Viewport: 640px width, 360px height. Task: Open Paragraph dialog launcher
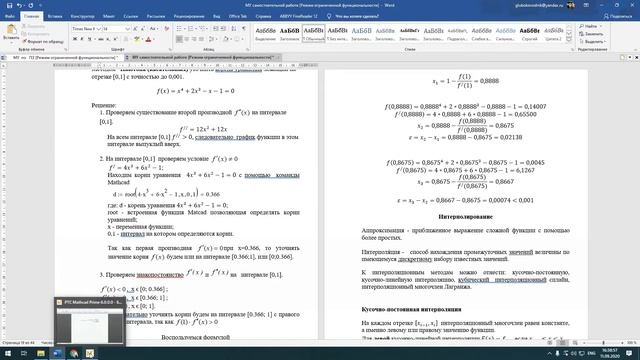247,49
